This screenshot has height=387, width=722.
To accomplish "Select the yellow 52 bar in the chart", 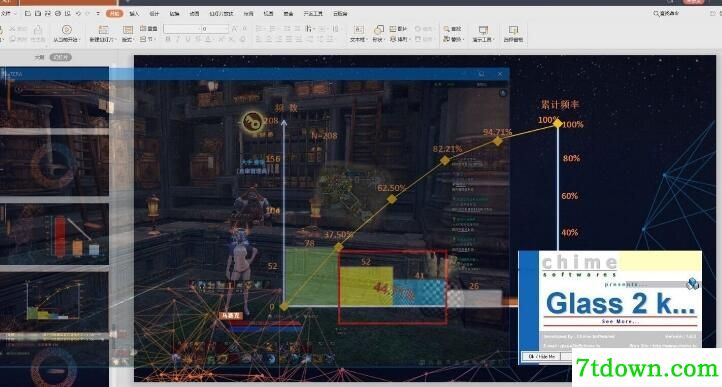I will pos(366,286).
